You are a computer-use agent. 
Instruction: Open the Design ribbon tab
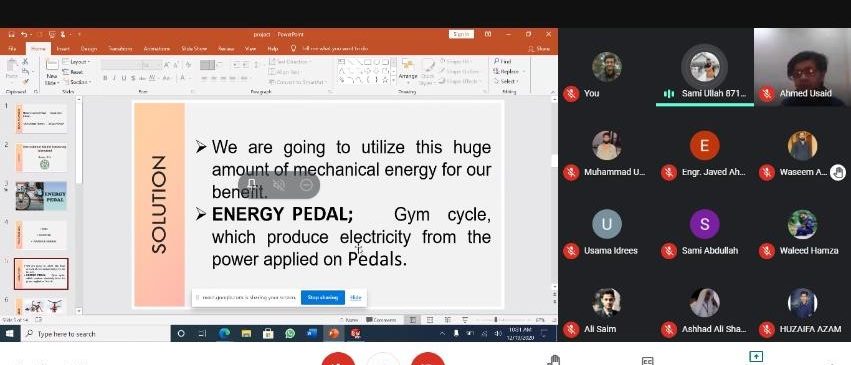tap(89, 49)
